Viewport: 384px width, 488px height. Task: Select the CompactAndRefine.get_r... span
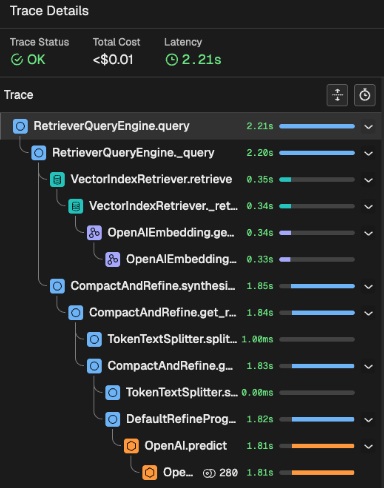tap(191, 313)
